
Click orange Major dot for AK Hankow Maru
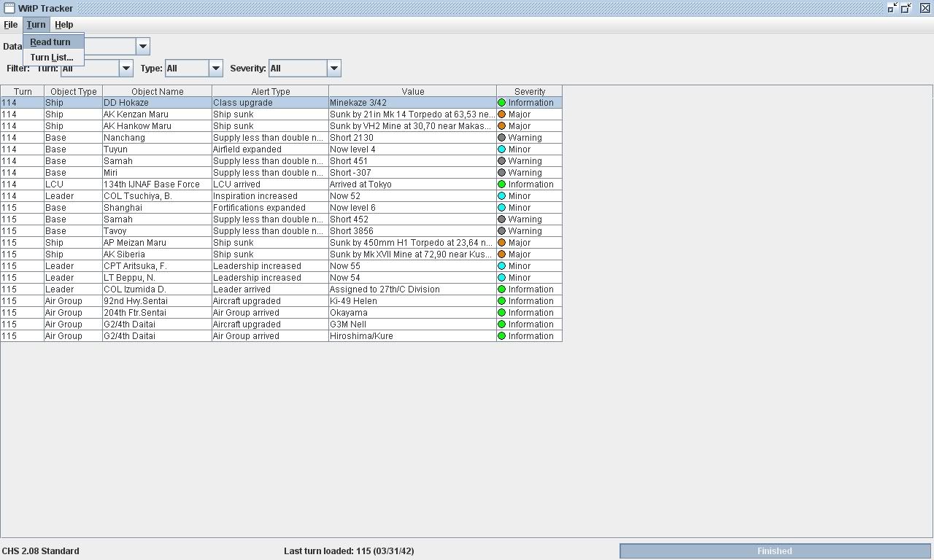coord(502,126)
